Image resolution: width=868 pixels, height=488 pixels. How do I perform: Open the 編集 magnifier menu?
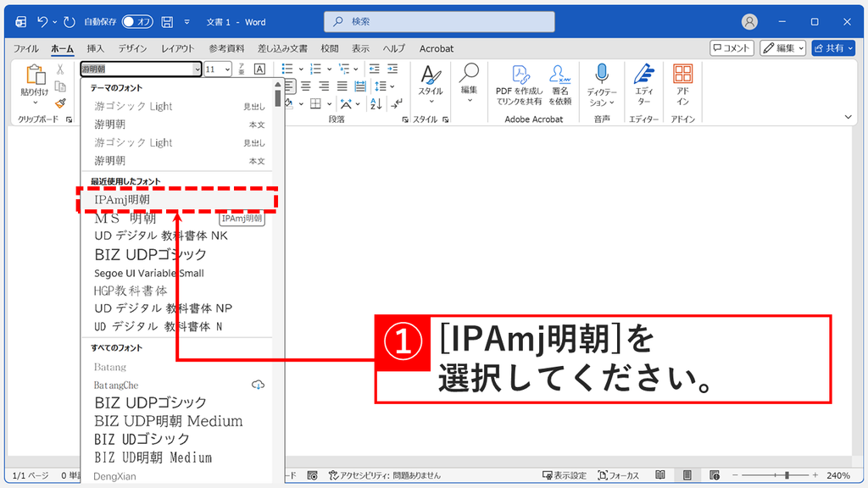(x=469, y=84)
